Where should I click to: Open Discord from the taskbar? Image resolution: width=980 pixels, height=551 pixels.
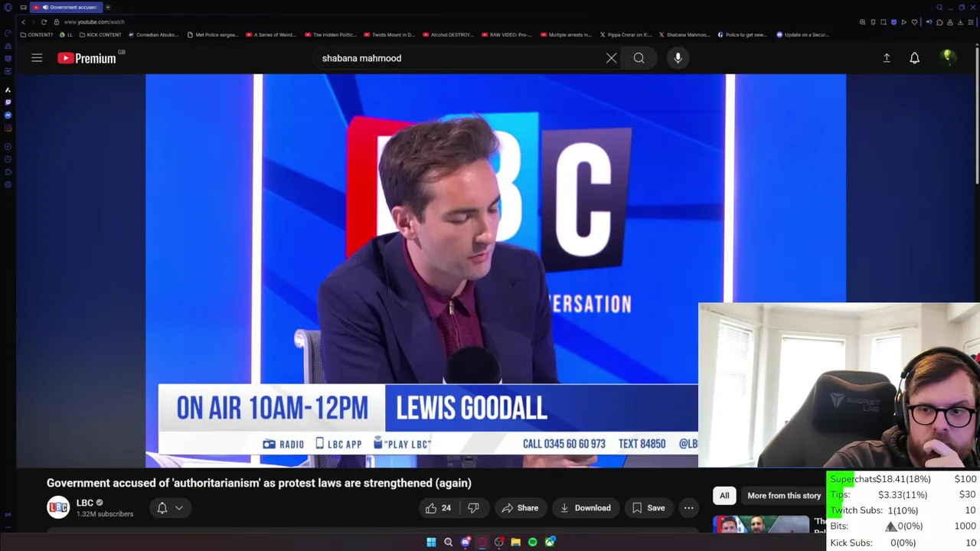point(465,542)
